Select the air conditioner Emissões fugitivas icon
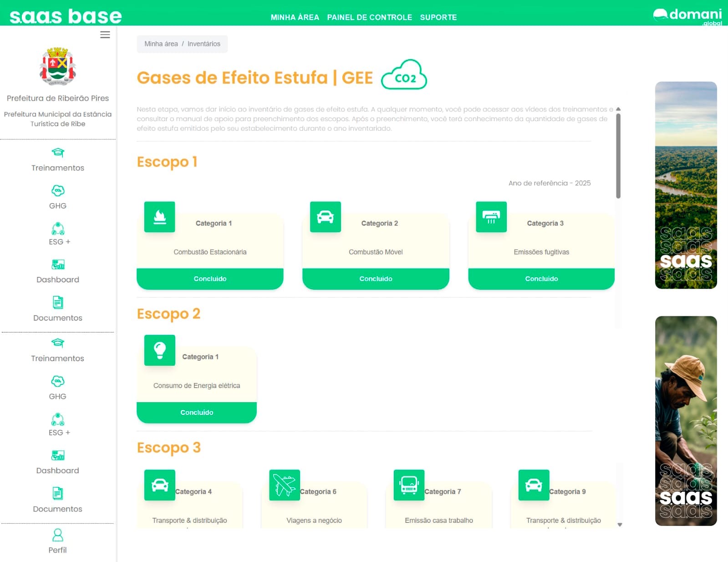The height and width of the screenshot is (562, 728). [491, 217]
